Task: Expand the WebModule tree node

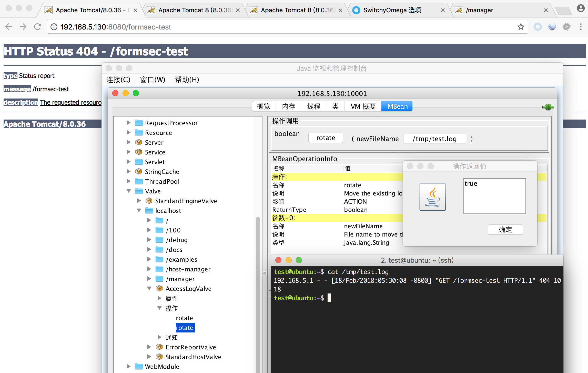Action: click(129, 367)
